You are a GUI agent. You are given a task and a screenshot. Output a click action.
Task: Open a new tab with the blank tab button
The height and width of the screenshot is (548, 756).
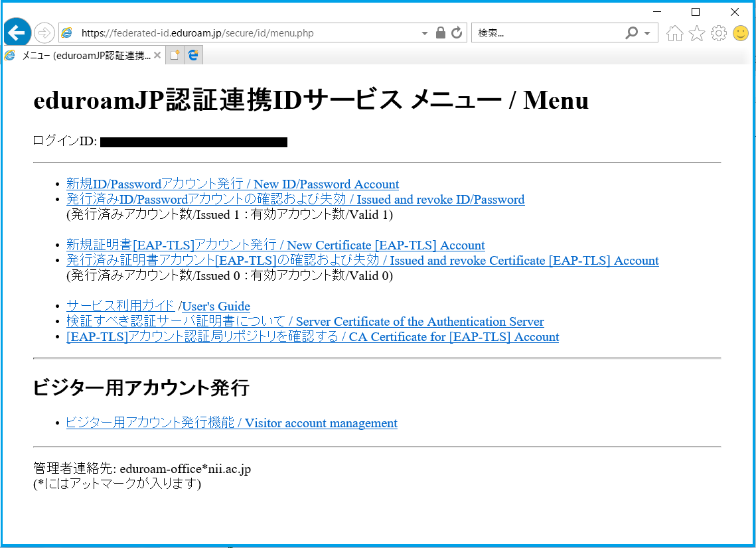(175, 55)
